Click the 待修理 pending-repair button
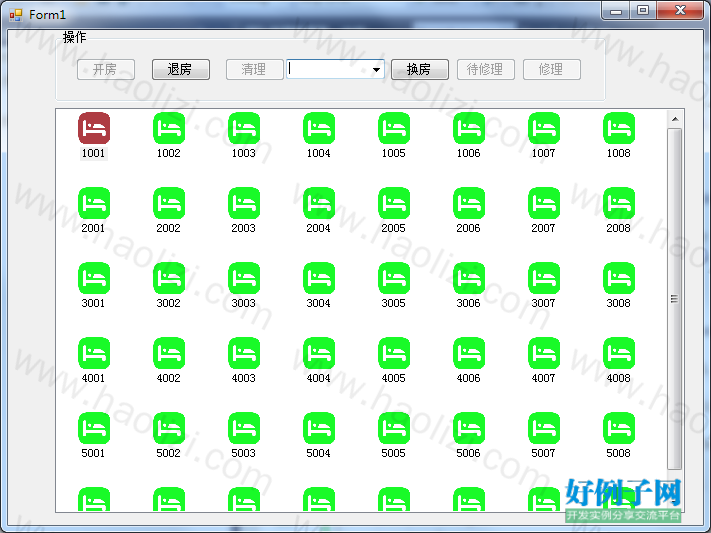Image resolution: width=711 pixels, height=533 pixels. [x=486, y=69]
